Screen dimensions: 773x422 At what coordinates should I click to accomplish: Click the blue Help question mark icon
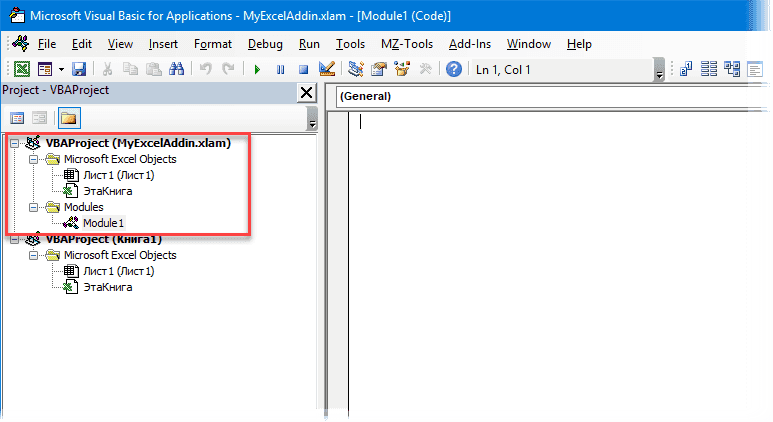coord(454,69)
